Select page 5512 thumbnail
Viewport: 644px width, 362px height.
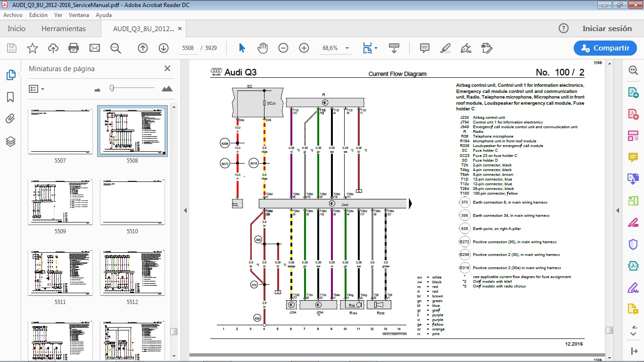pyautogui.click(x=132, y=272)
